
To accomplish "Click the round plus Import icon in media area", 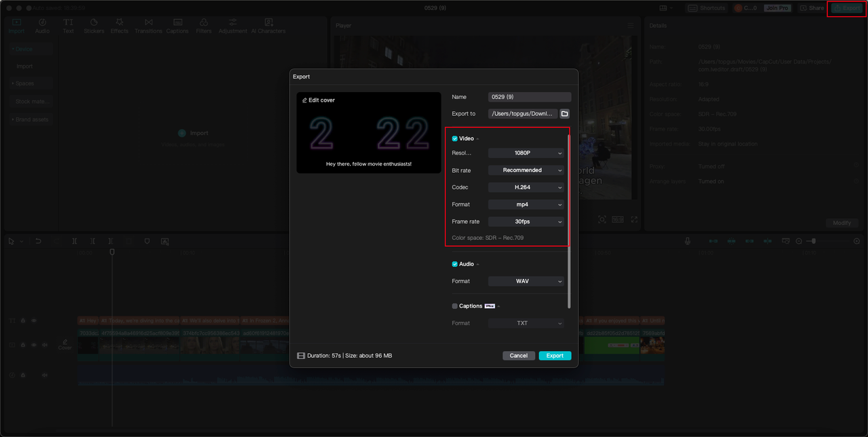I will [x=182, y=133].
